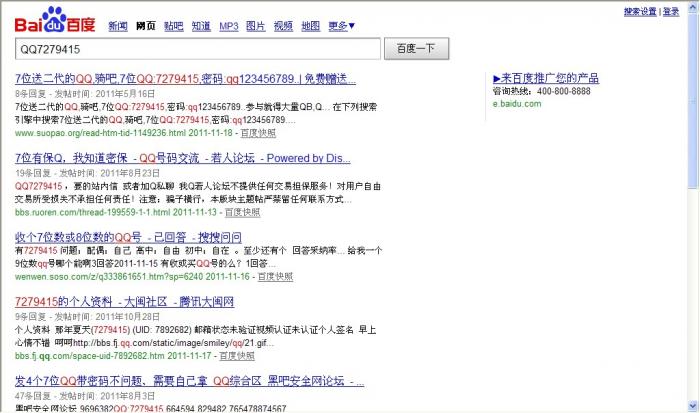The width and height of the screenshot is (700, 413).
Task: Switch to the 知道 tab
Action: tap(201, 26)
